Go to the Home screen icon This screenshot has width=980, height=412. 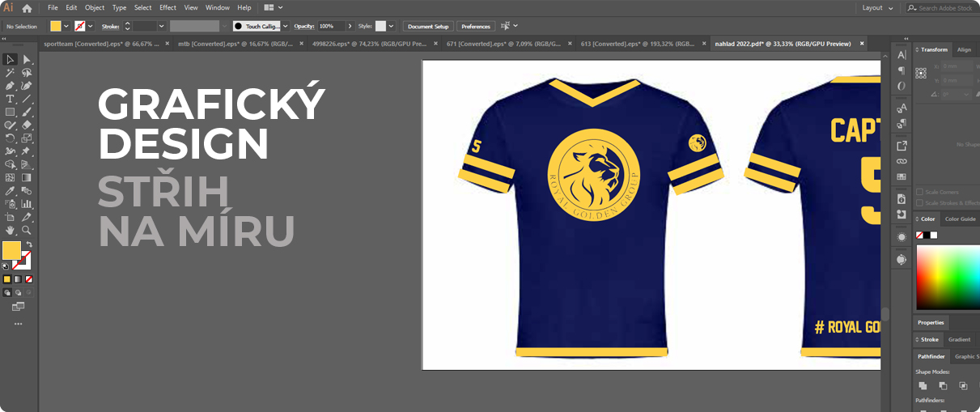[27, 8]
